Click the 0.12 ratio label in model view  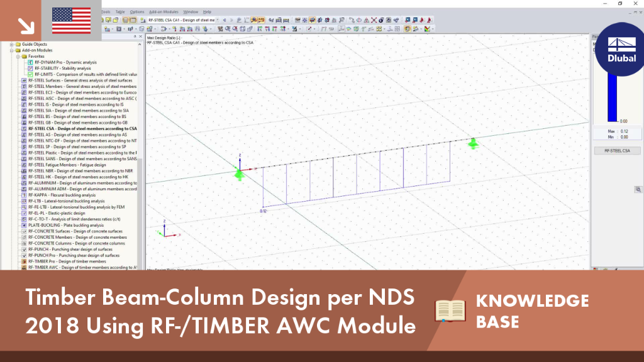click(x=264, y=211)
